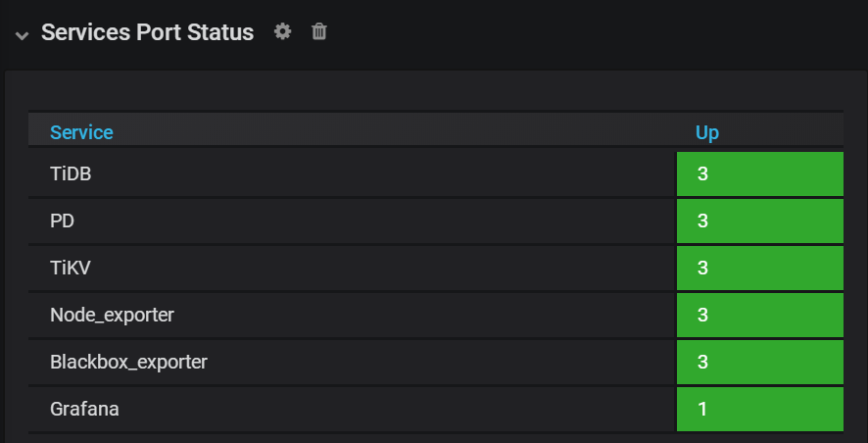Sort table by Up column header
This screenshot has width=868, height=443.
tap(707, 131)
